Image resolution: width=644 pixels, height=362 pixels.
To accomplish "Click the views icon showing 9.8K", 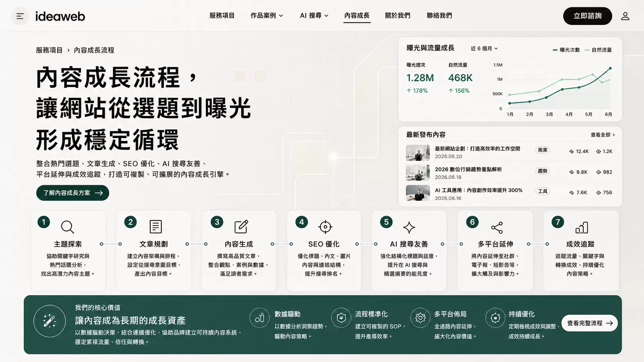I will pos(572,172).
